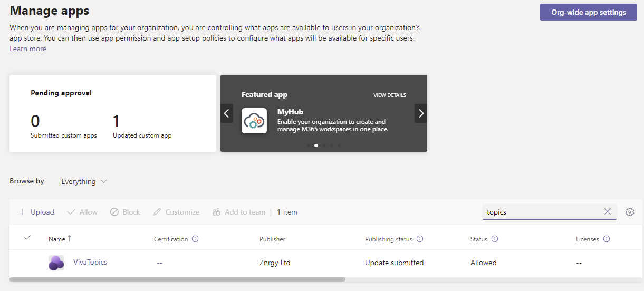Expand the Everything browse-by dropdown
This screenshot has width=644, height=291.
pyautogui.click(x=84, y=181)
